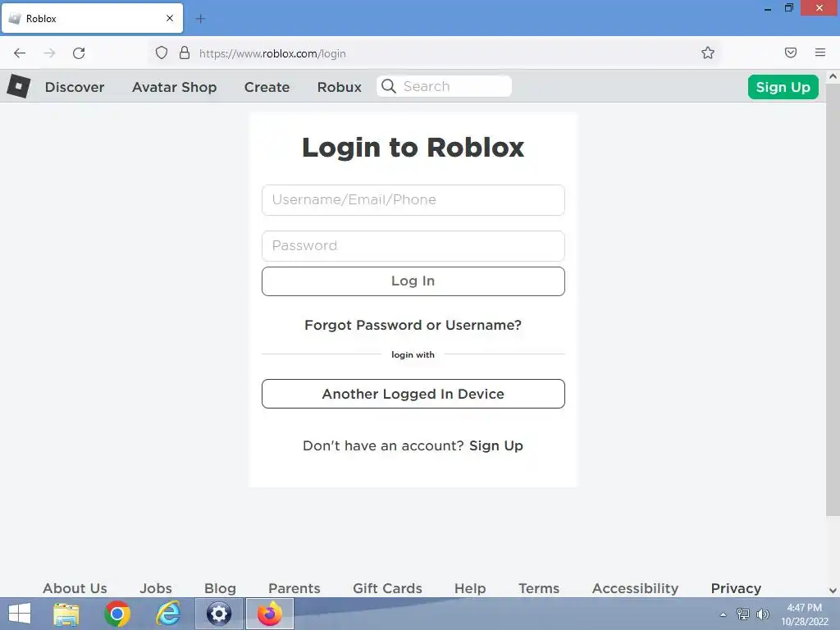
Task: Focus the Password field
Action: tap(413, 246)
